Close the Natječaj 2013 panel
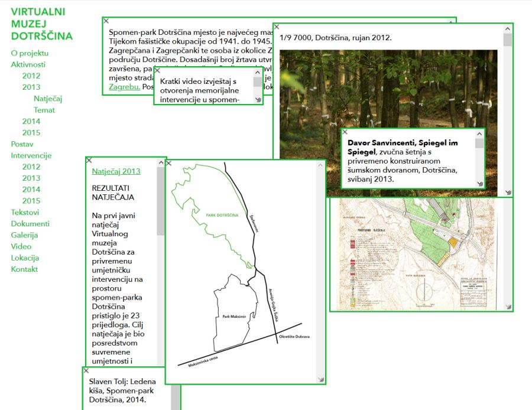 click(89, 160)
